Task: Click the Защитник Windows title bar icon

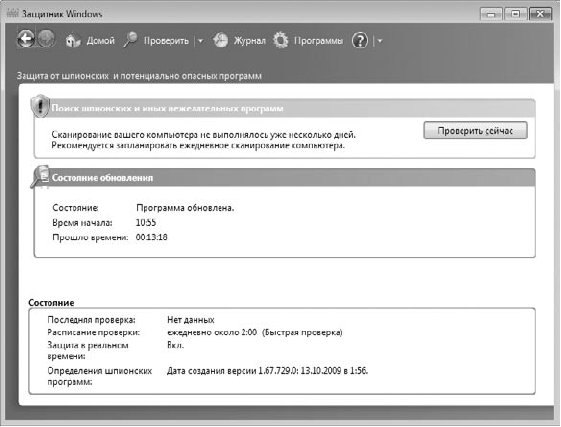Action: pos(13,14)
